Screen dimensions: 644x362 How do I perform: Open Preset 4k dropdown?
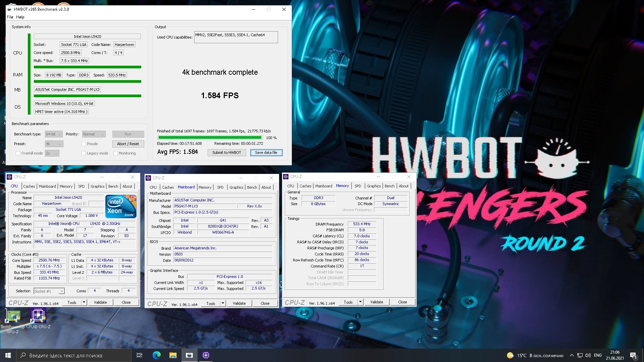[54, 144]
